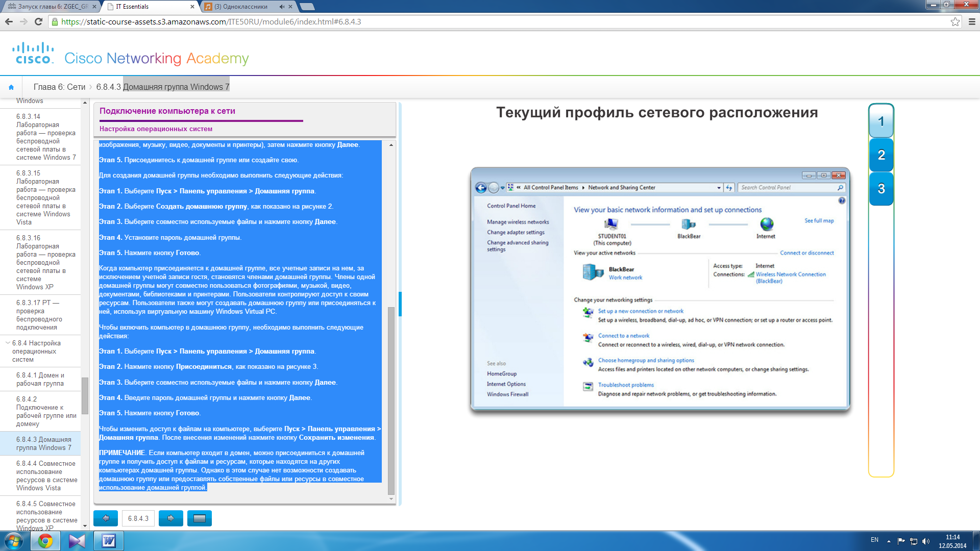Click the browser back arrow
980x551 pixels.
coord(9,21)
